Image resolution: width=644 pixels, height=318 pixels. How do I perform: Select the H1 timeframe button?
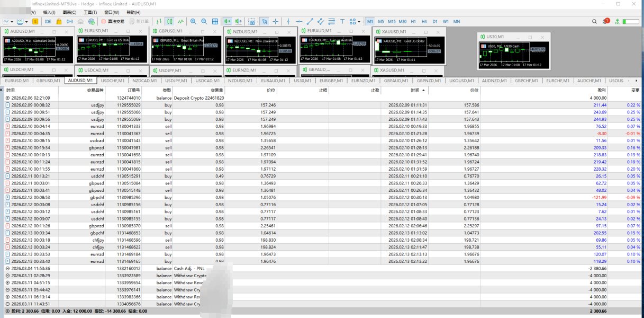pos(414,22)
